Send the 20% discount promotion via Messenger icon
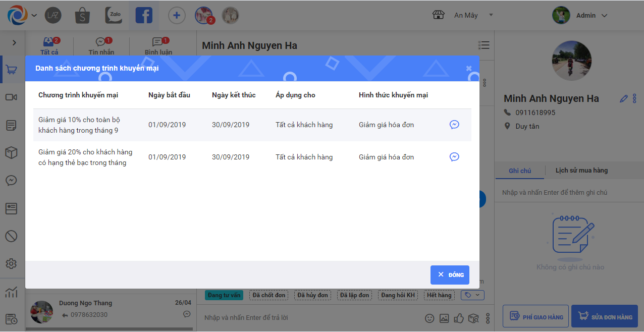Image resolution: width=644 pixels, height=332 pixels. click(454, 157)
